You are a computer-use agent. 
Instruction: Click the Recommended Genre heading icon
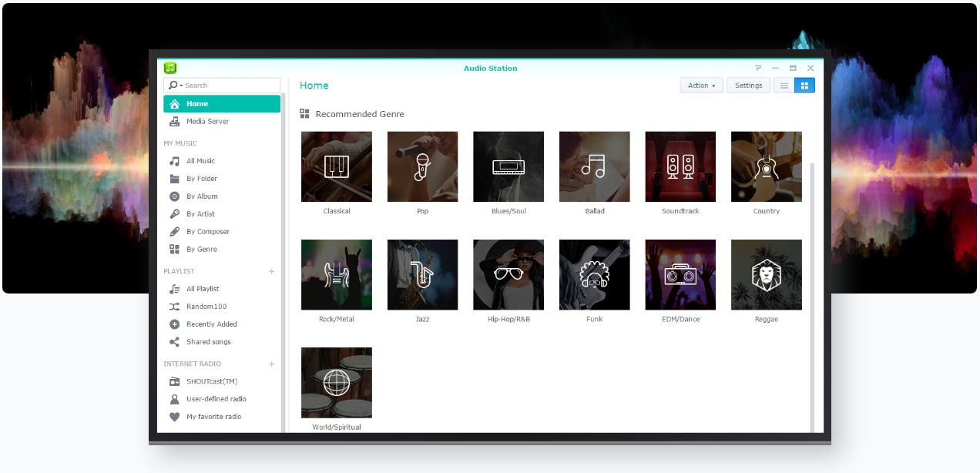tap(304, 114)
